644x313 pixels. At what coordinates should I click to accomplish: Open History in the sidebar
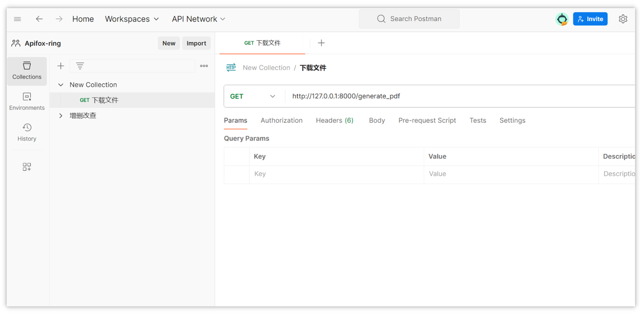(x=27, y=132)
